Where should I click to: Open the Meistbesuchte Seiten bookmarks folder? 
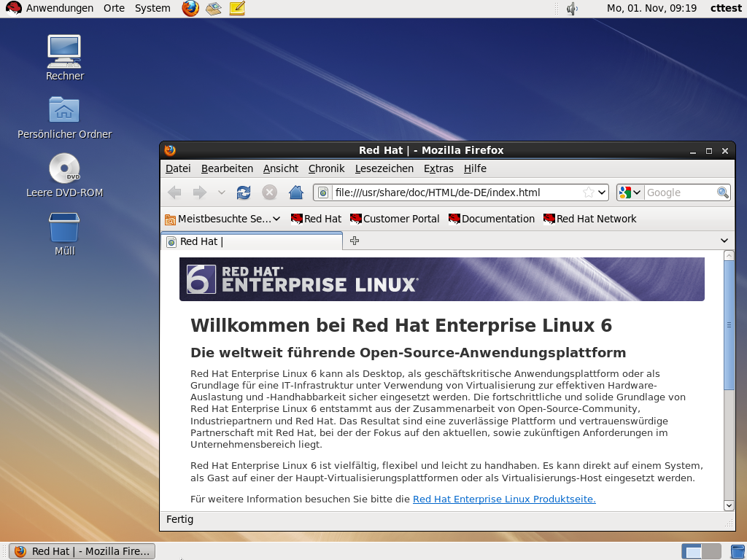(x=222, y=219)
